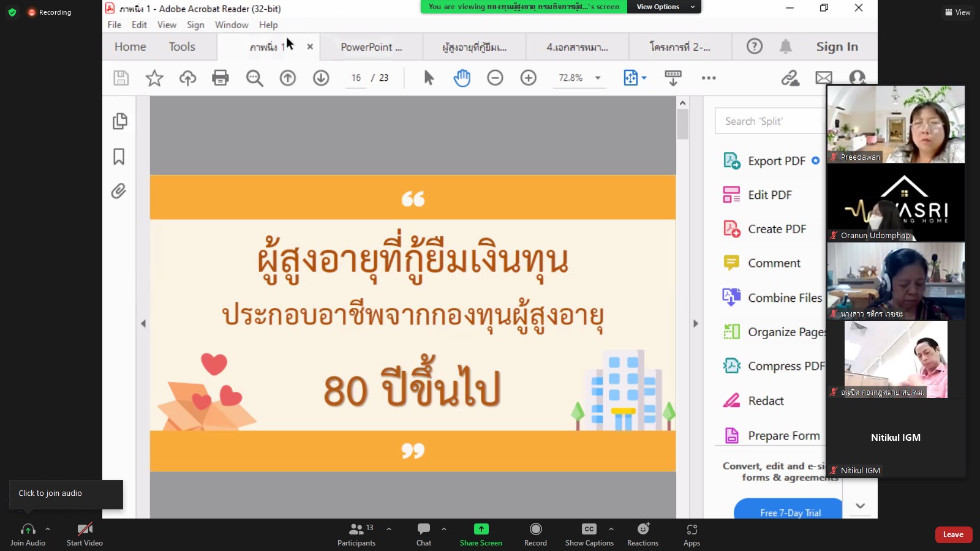
Task: Open the View Options dropdown
Action: pos(665,7)
